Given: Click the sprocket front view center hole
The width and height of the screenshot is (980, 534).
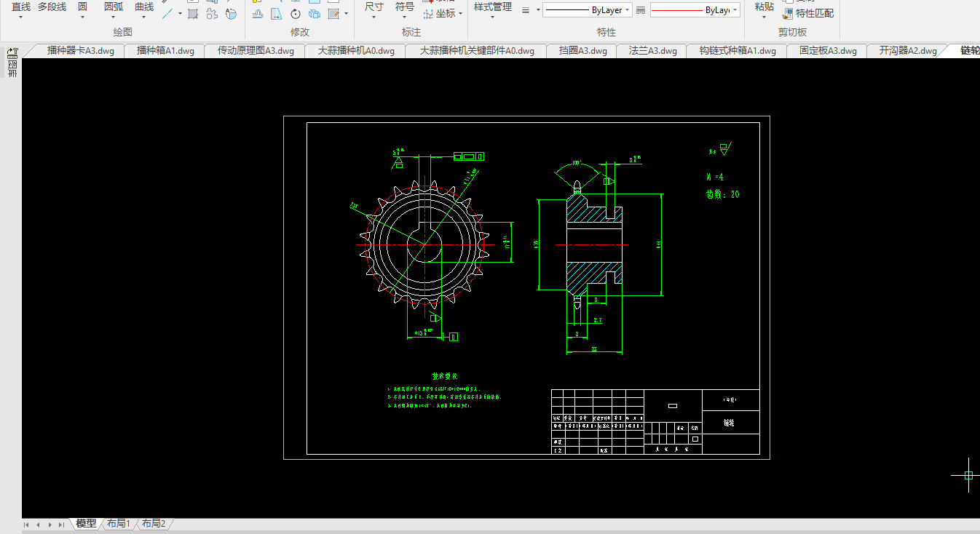Looking at the screenshot, I should pyautogui.click(x=423, y=245).
